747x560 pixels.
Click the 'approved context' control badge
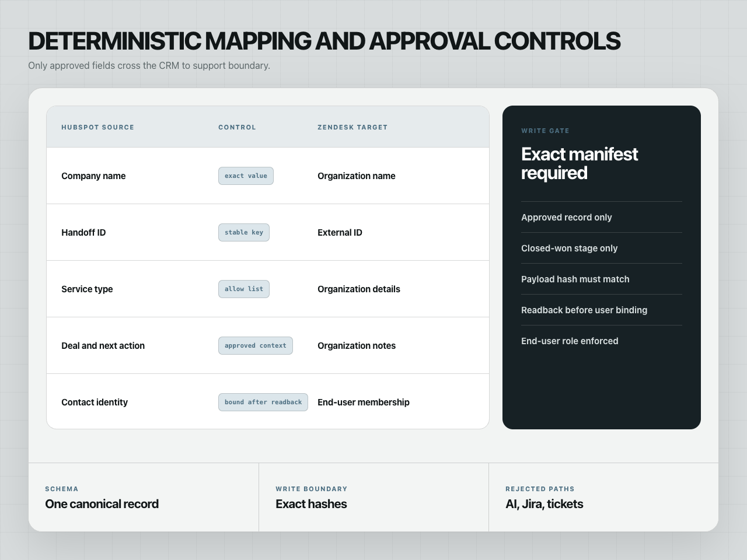[x=256, y=345]
